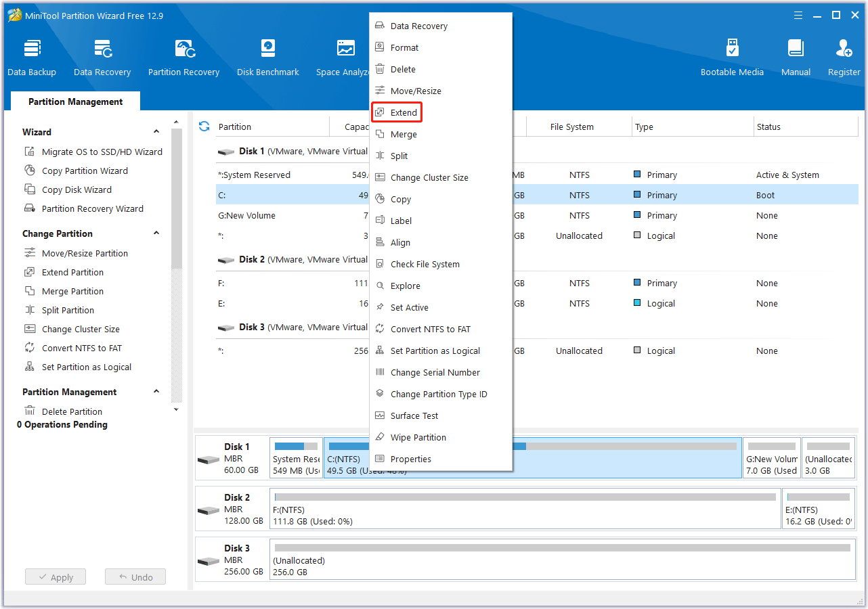Click the Copy icon in context menu

380,199
